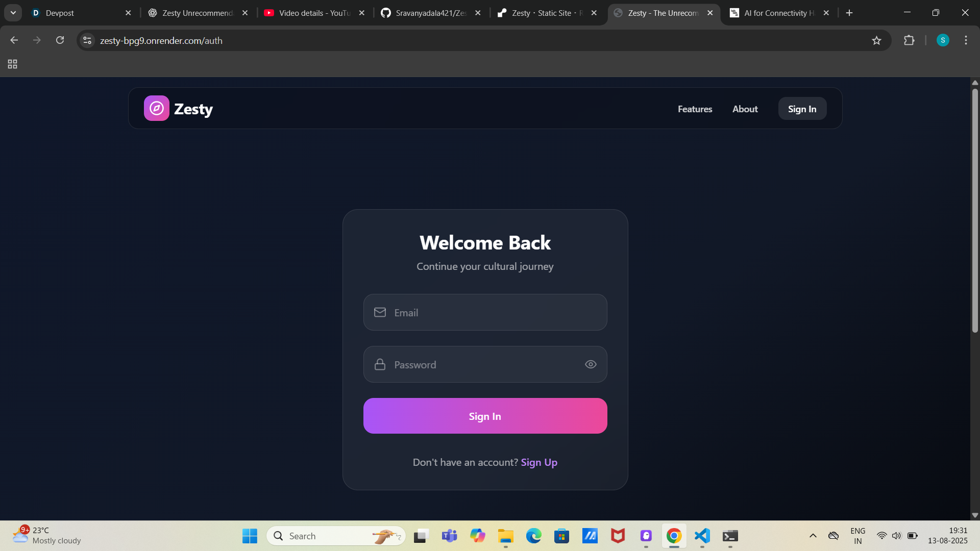View site information icon in the address bar
The height and width of the screenshot is (551, 980).
(x=87, y=40)
